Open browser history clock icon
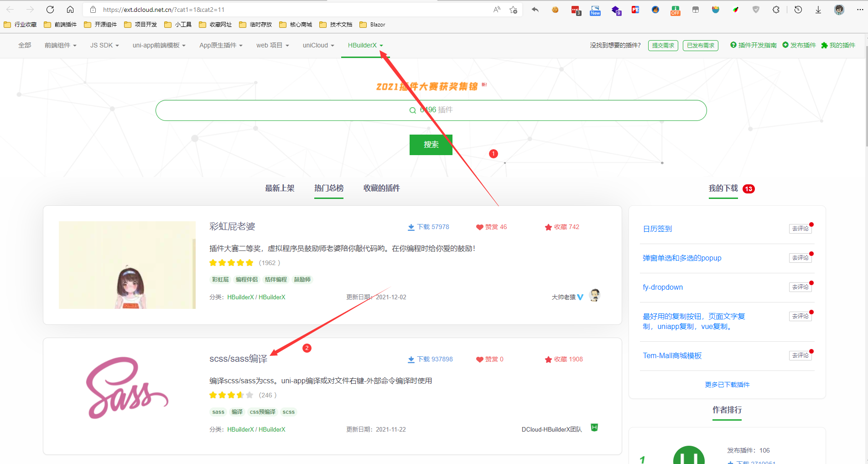 click(798, 10)
